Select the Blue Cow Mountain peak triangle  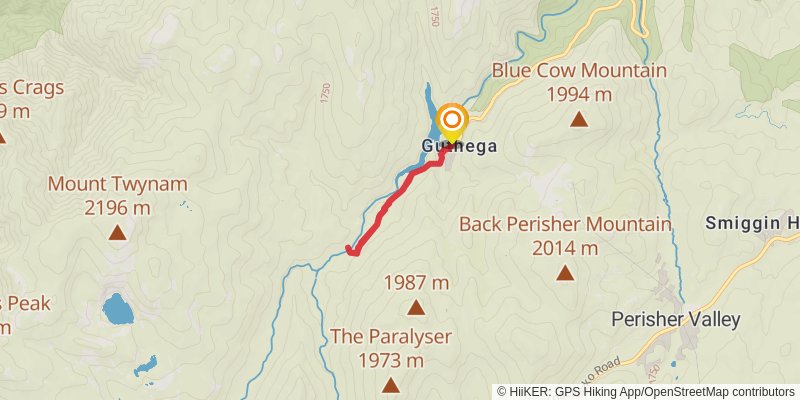click(x=579, y=119)
